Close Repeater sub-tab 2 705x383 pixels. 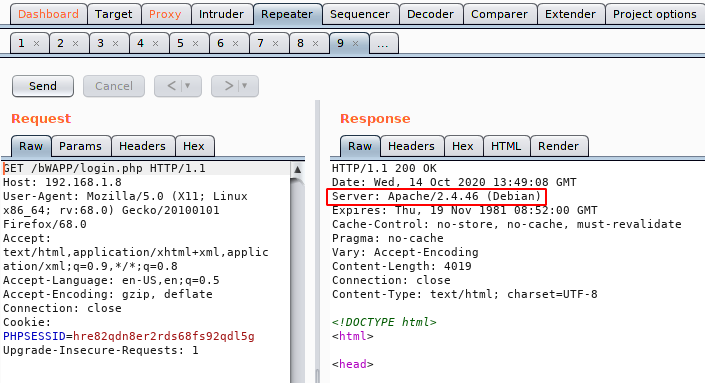tap(76, 44)
